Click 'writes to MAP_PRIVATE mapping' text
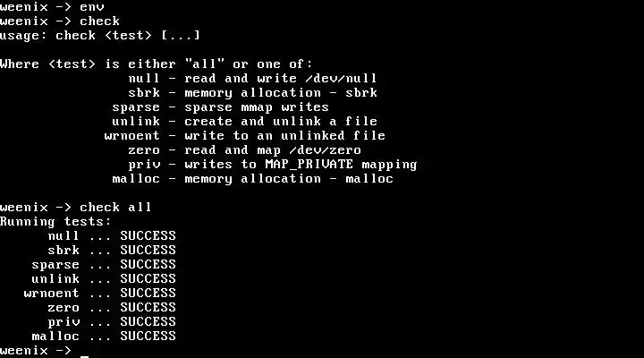 point(301,165)
